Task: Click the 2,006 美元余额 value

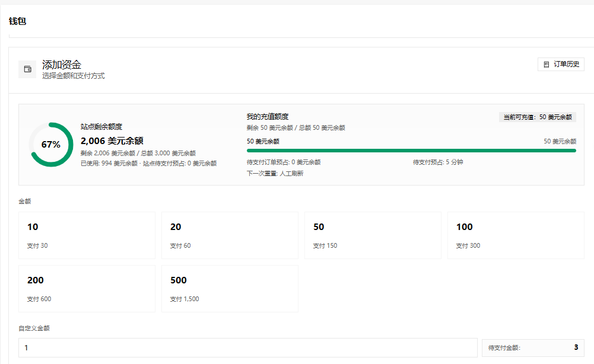Action: tap(112, 141)
